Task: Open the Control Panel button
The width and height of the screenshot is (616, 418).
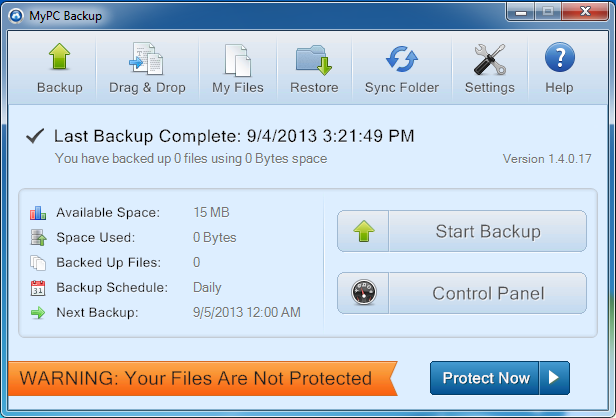Action: point(462,293)
